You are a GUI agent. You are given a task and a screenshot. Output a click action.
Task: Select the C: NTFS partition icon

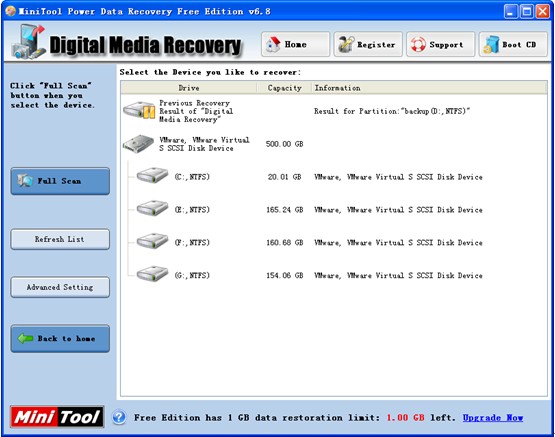point(153,176)
